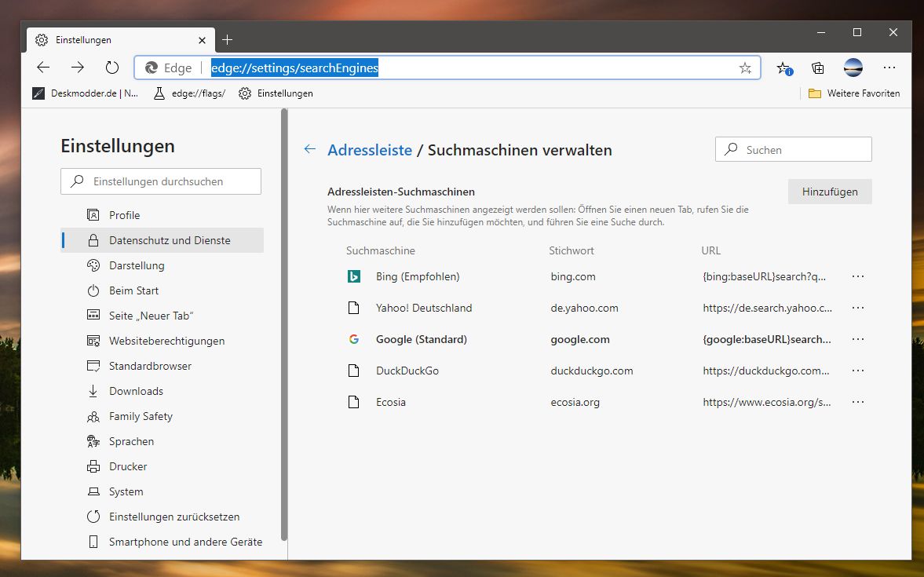Screen dimensions: 924x577
Task: Open Einstellungen zurücksetzen section
Action: coord(162,517)
